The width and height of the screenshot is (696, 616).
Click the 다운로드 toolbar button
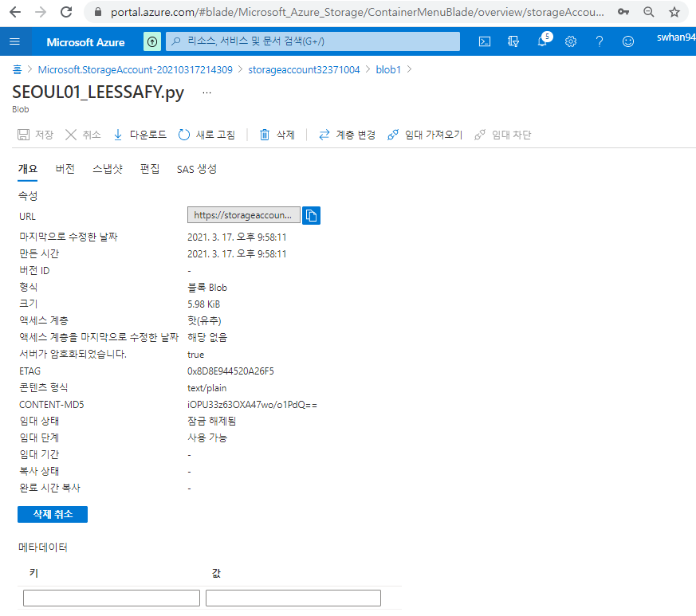click(x=140, y=135)
